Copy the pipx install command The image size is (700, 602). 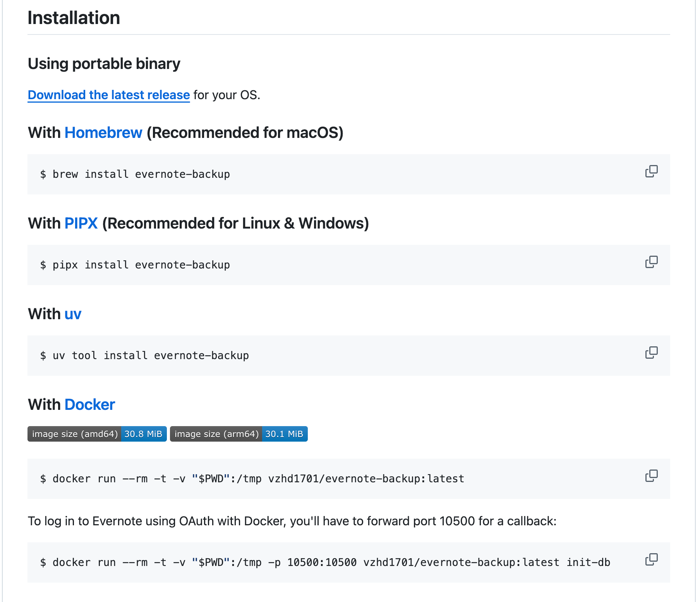point(651,262)
